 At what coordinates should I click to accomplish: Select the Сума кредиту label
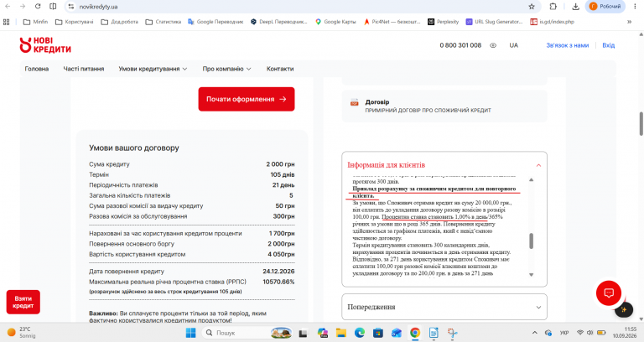[x=109, y=164]
